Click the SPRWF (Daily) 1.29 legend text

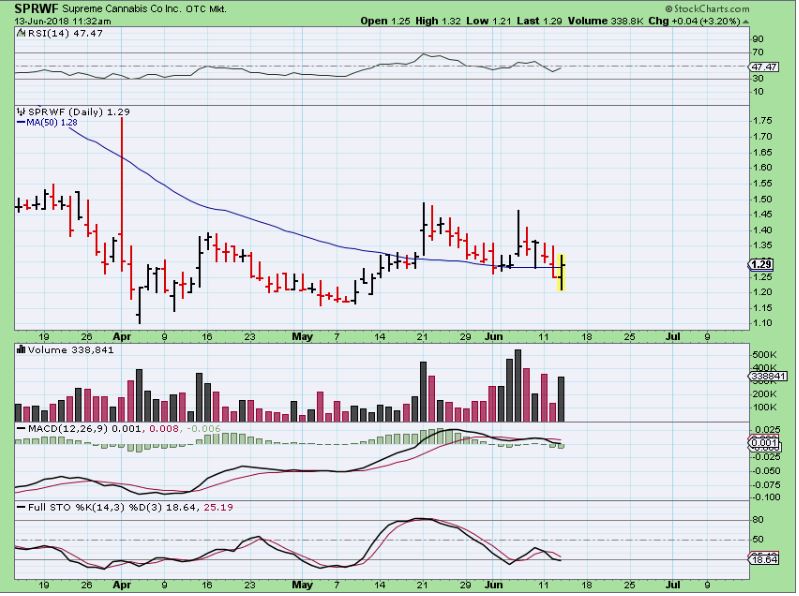coord(78,112)
